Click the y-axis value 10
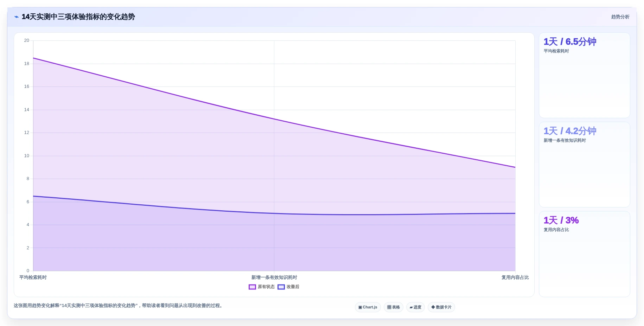Viewport: 644px width, 326px height. click(27, 156)
